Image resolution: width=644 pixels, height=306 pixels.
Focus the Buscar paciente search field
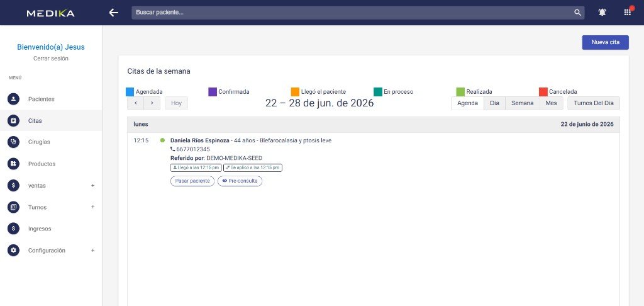pos(358,13)
